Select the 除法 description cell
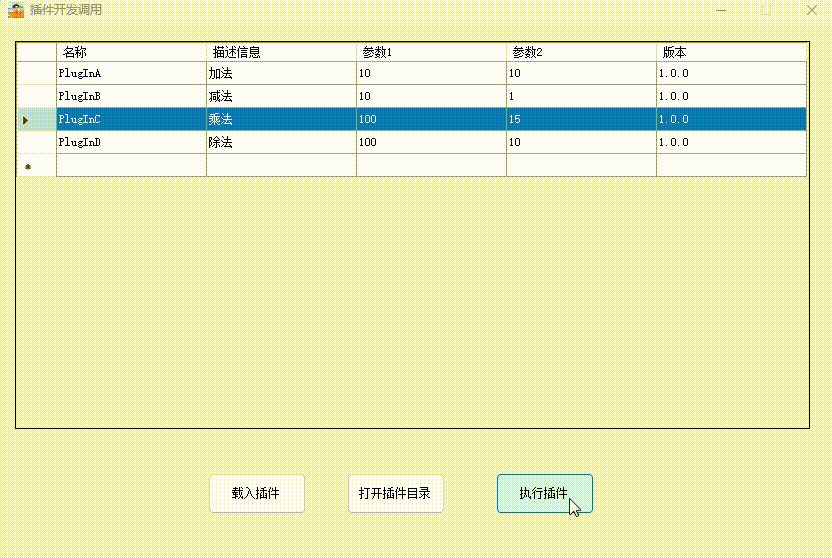 click(x=281, y=142)
